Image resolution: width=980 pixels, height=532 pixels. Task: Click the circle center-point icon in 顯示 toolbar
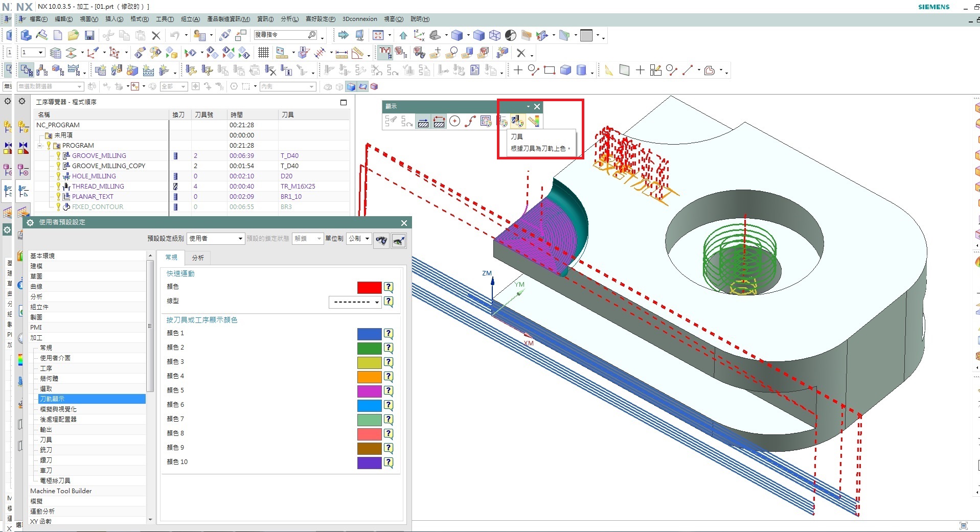(x=455, y=121)
